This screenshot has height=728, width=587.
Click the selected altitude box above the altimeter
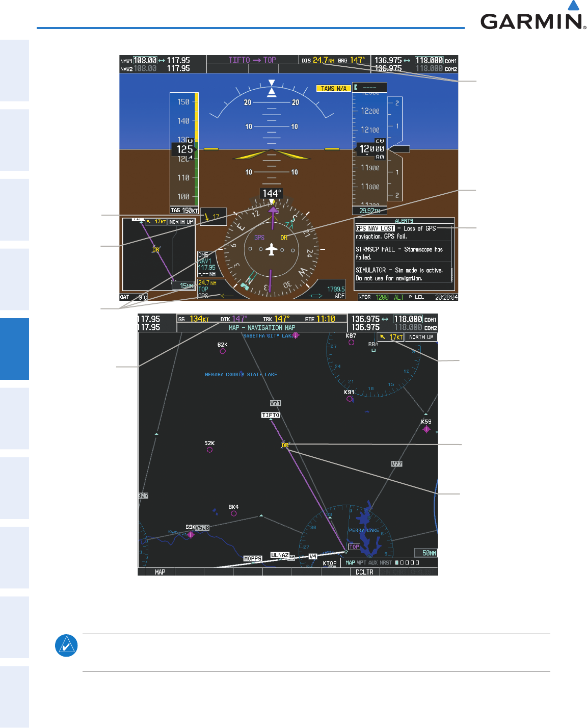(x=369, y=87)
